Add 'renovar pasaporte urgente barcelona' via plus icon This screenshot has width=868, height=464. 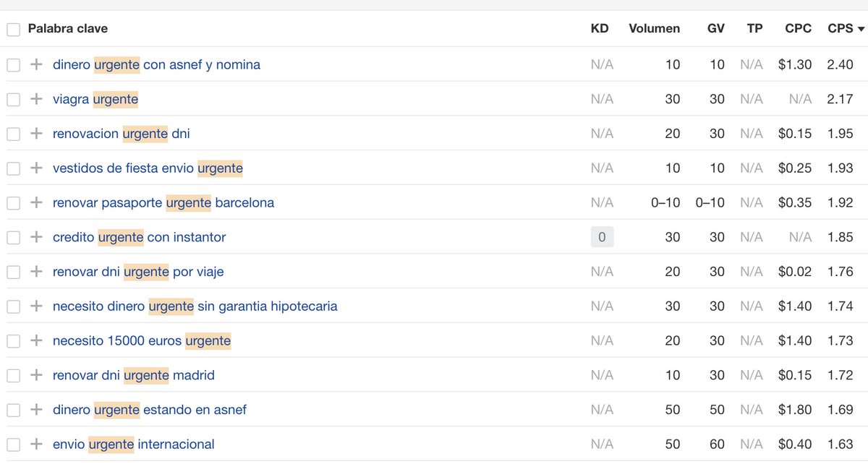tap(36, 203)
